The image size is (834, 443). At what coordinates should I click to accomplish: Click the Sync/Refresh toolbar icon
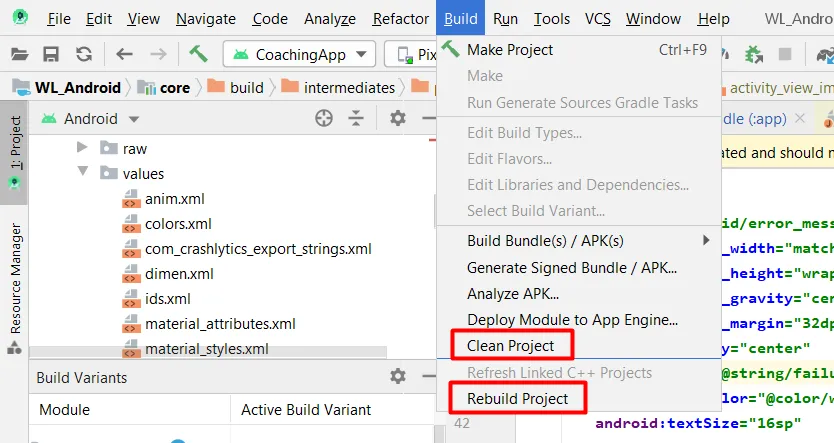point(84,54)
